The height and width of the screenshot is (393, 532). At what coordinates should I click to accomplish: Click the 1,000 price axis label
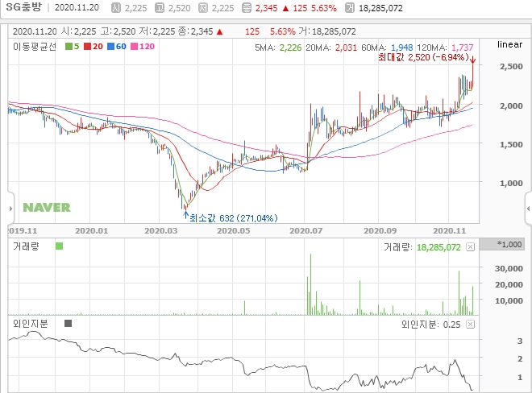(511, 183)
